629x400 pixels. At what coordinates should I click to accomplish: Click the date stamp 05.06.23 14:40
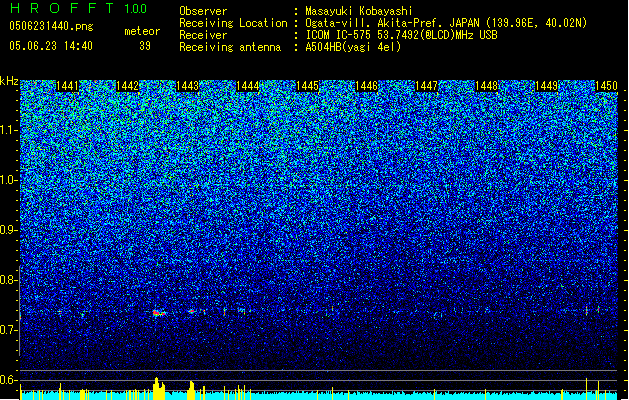click(51, 46)
